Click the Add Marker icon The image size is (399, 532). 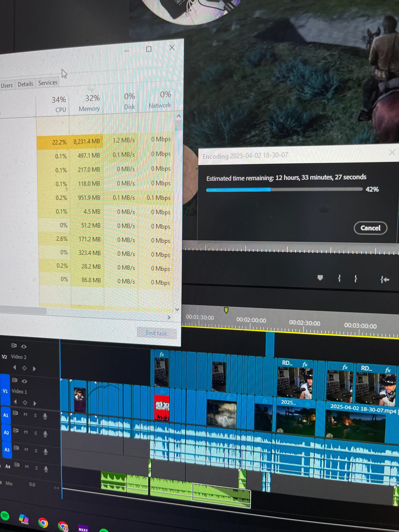click(x=320, y=278)
